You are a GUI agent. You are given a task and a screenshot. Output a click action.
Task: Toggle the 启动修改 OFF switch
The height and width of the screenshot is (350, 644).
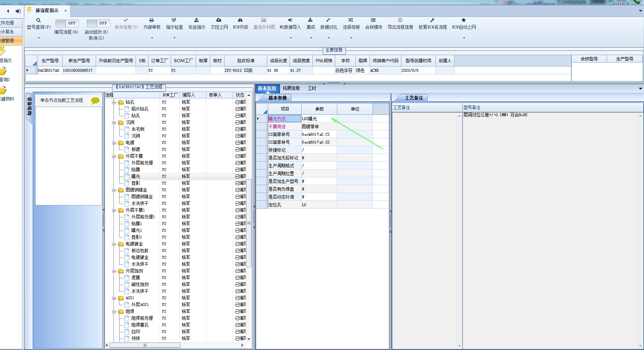point(98,23)
